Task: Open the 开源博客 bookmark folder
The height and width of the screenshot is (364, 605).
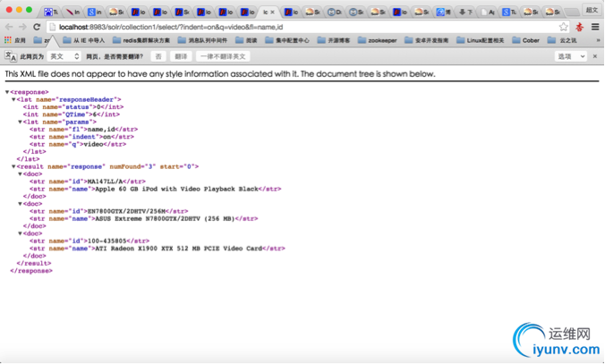Action: (x=334, y=40)
